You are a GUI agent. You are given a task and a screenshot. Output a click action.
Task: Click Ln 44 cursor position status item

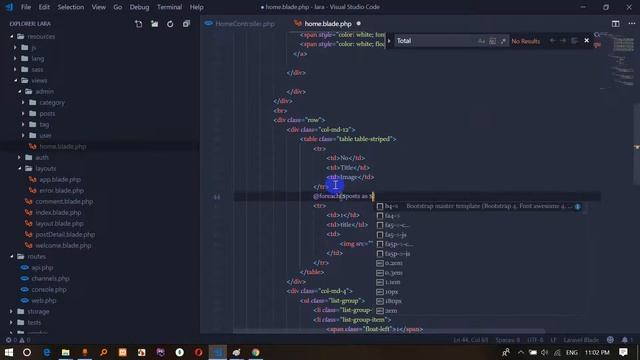pos(471,340)
